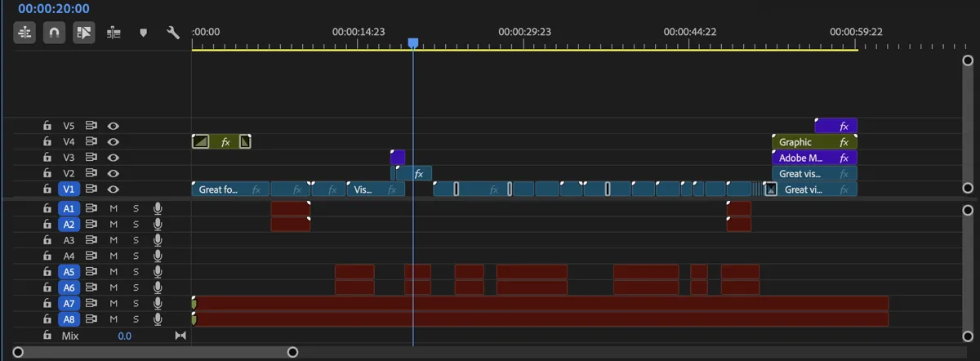Toggle sync lock for V4
This screenshot has height=361, width=980.
point(91,141)
